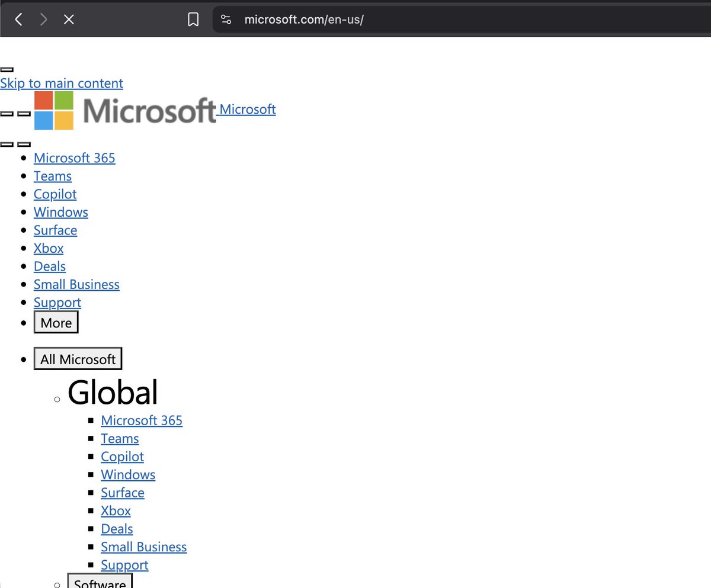
Task: Follow the Skip to main content link
Action: 62,83
